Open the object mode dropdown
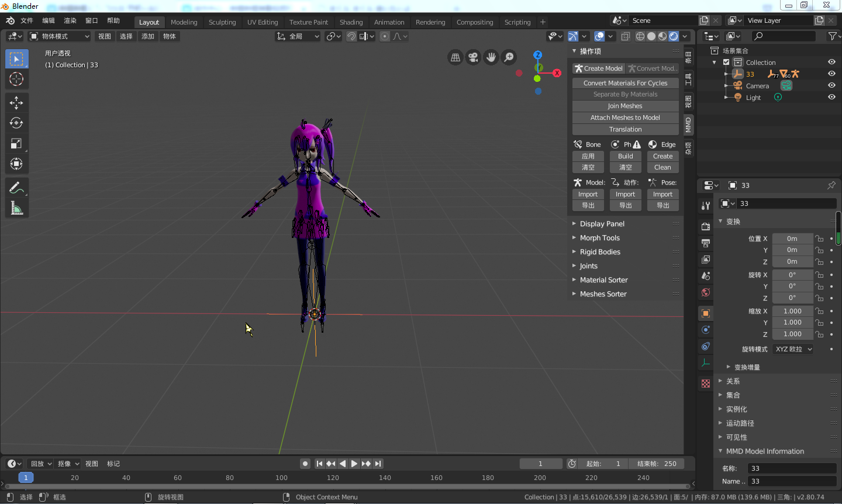842x504 pixels. (x=60, y=36)
